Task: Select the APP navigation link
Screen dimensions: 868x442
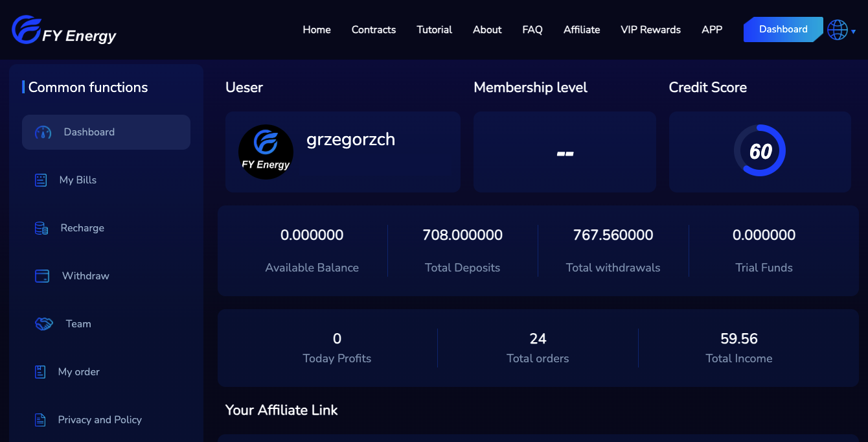Action: point(711,30)
